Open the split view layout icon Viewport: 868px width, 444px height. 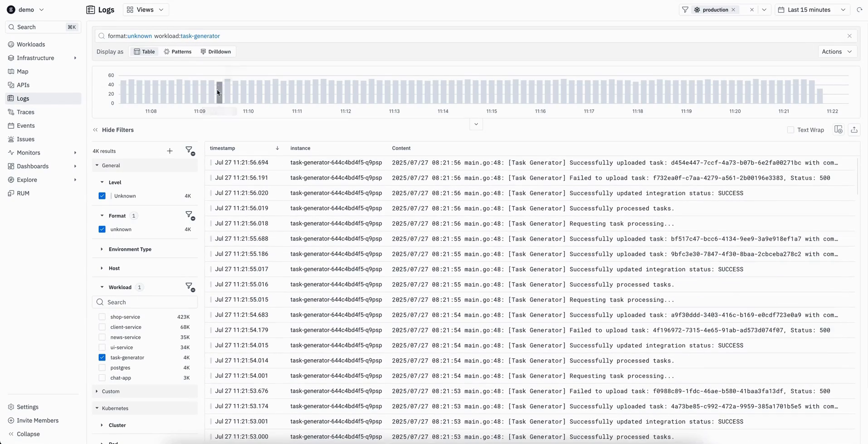click(838, 130)
